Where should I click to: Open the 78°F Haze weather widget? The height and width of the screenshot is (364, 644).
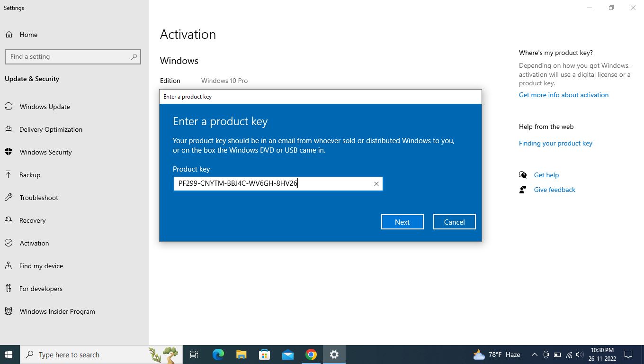tap(496, 355)
